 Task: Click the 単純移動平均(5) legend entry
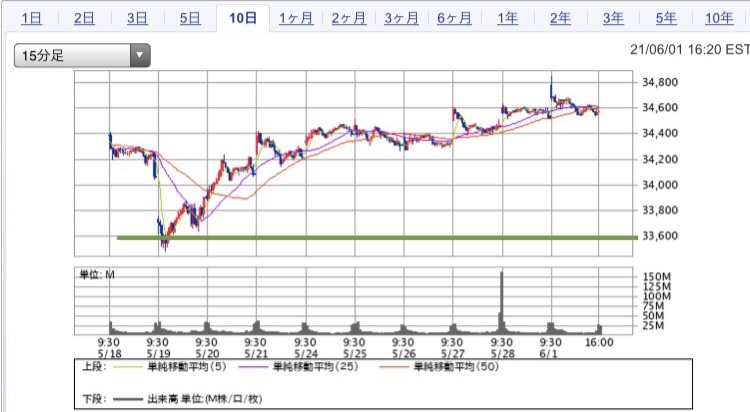170,367
